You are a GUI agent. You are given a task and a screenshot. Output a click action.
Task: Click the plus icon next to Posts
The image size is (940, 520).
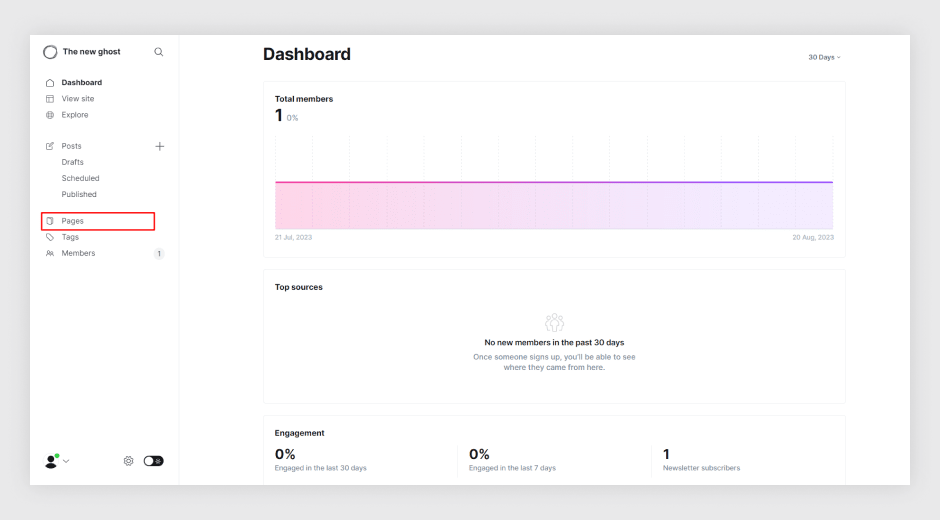159,146
